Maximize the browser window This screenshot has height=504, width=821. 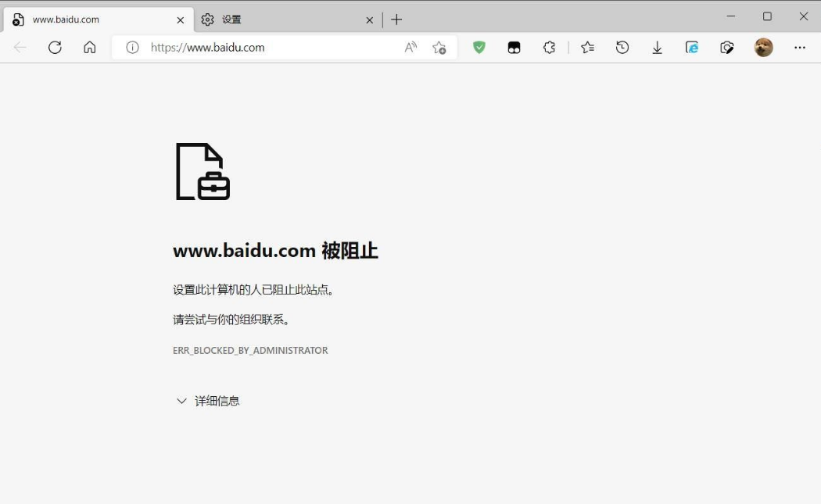(767, 16)
